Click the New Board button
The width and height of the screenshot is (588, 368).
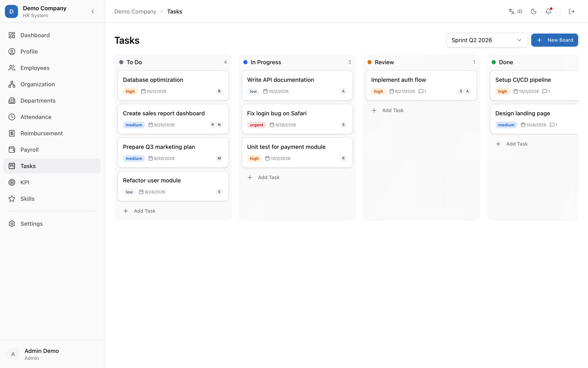(x=554, y=40)
